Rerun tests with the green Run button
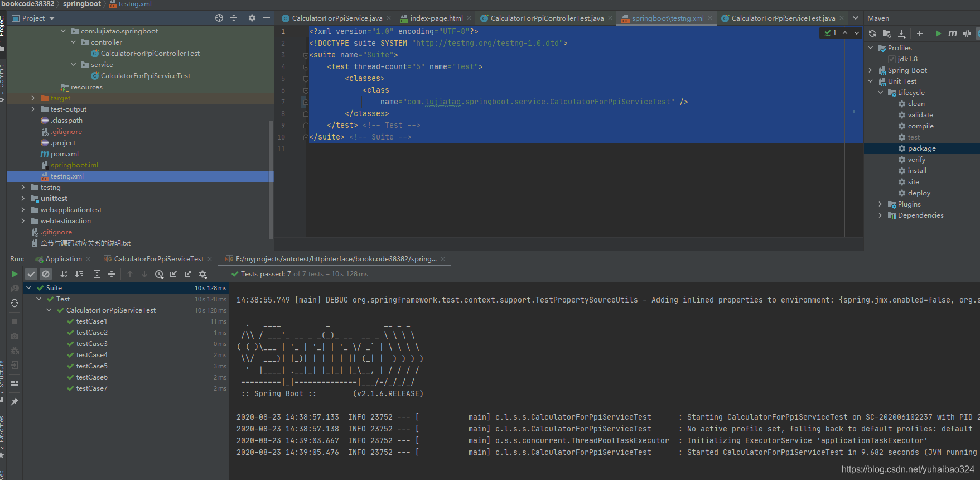This screenshot has width=980, height=480. coord(15,274)
